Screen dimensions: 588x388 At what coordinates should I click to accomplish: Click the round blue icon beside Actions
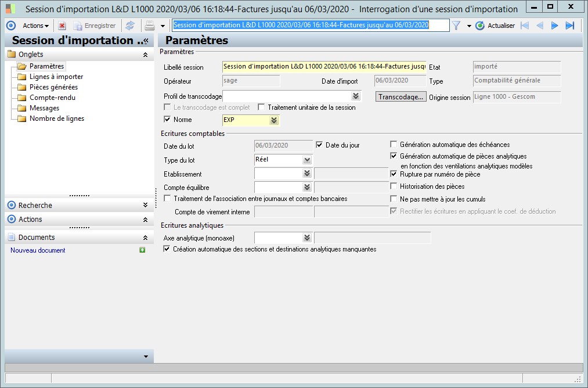click(x=11, y=26)
